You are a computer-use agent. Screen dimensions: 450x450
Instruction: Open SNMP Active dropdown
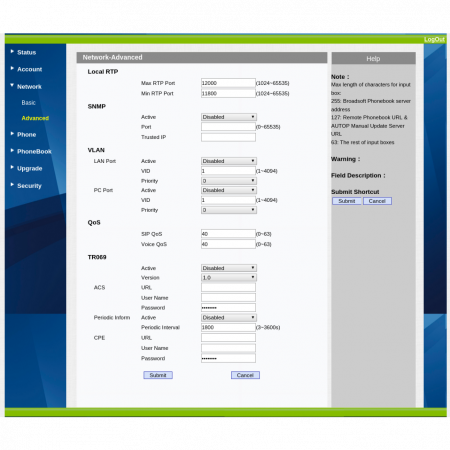(229, 117)
